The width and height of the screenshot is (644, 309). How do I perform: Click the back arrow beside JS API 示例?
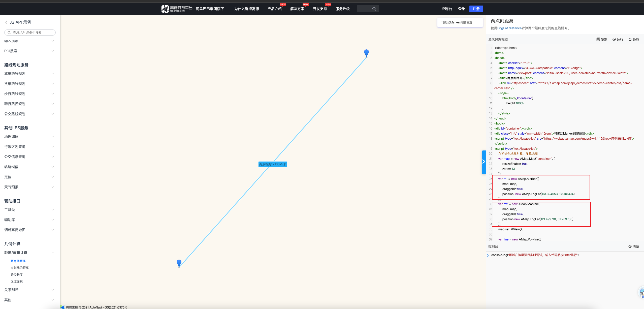pos(6,22)
